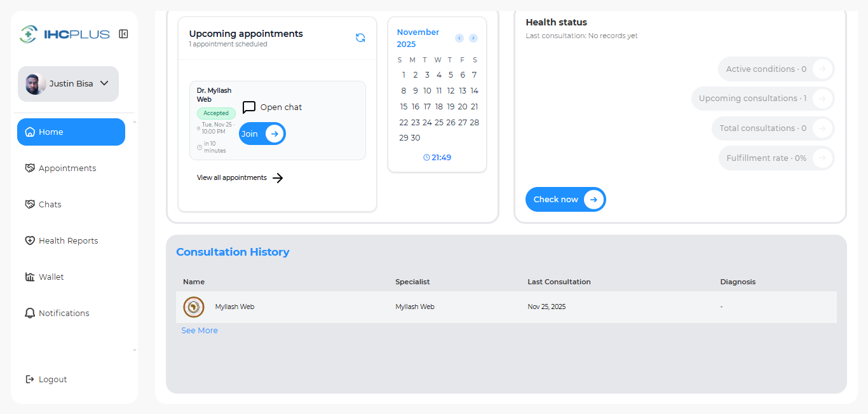Click the IHCPLUS logo
Image resolution: width=868 pixels, height=414 pixels.
(65, 34)
